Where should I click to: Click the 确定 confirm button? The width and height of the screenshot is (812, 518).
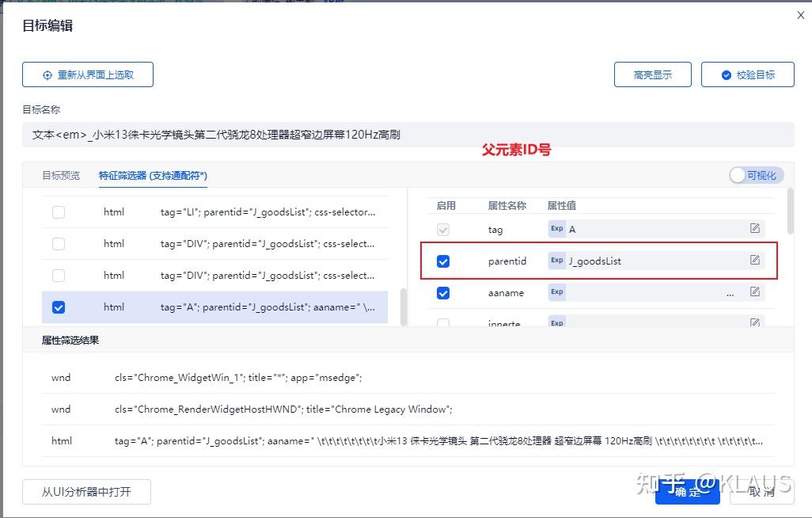(687, 491)
